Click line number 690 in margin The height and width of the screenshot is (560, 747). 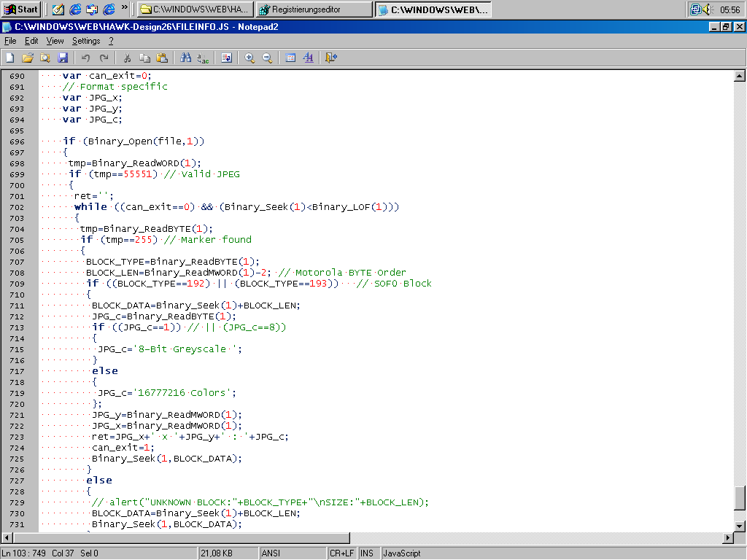pos(17,76)
